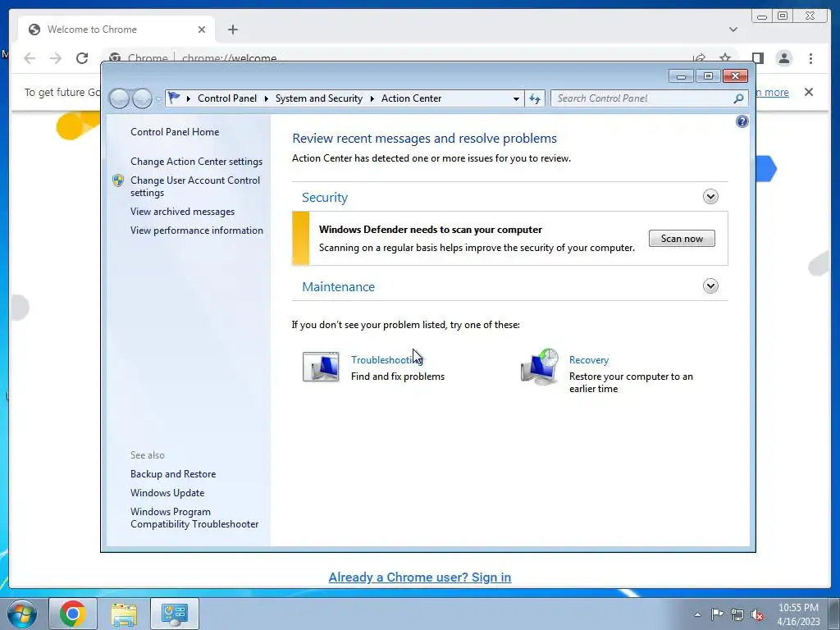Click the Action Center flag in address bar

pyautogui.click(x=174, y=98)
